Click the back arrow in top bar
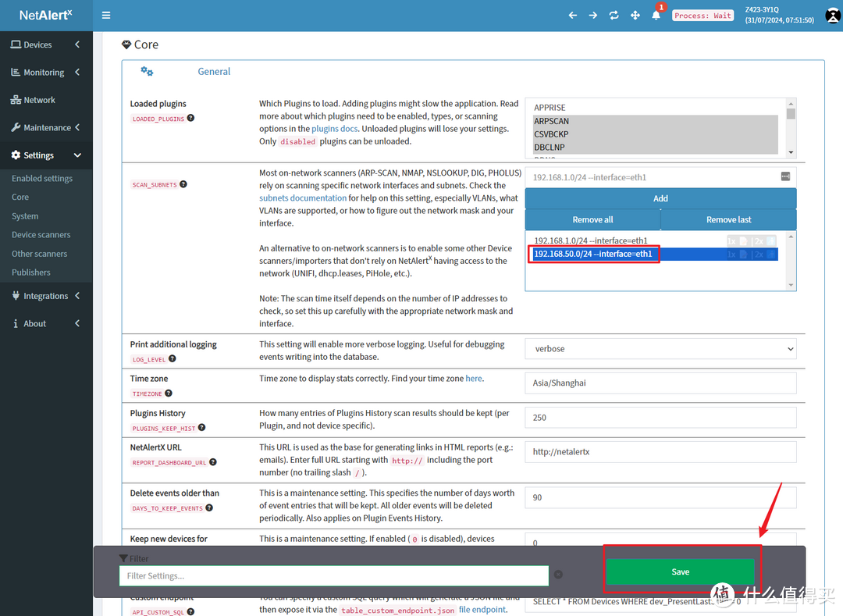Screen dimensions: 843x616 click(572, 16)
